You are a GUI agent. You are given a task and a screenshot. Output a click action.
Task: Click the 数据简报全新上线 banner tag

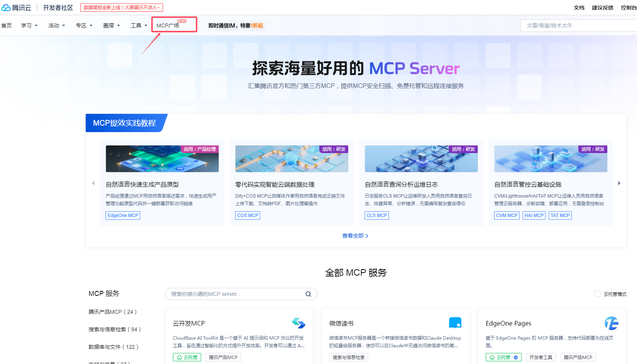122,8
